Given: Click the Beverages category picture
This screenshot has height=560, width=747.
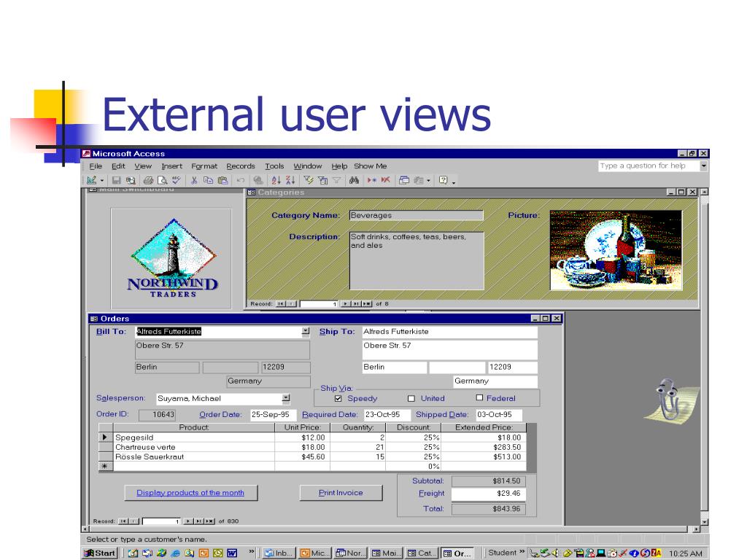Looking at the screenshot, I should (616, 250).
